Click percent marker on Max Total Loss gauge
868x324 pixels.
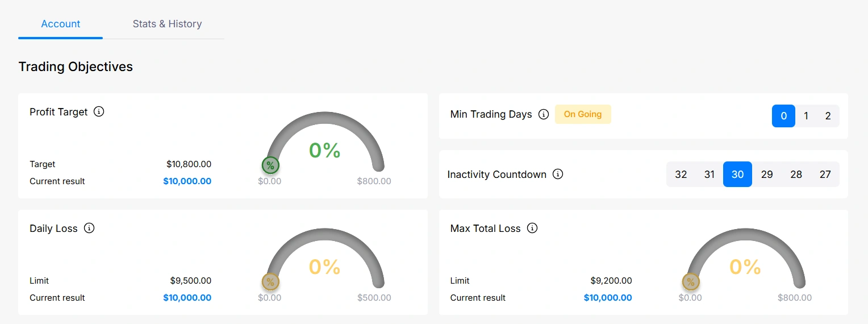691,282
